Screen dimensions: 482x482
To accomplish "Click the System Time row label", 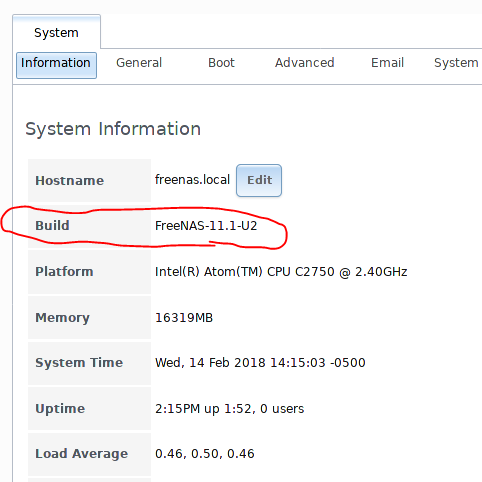I will click(x=79, y=362).
